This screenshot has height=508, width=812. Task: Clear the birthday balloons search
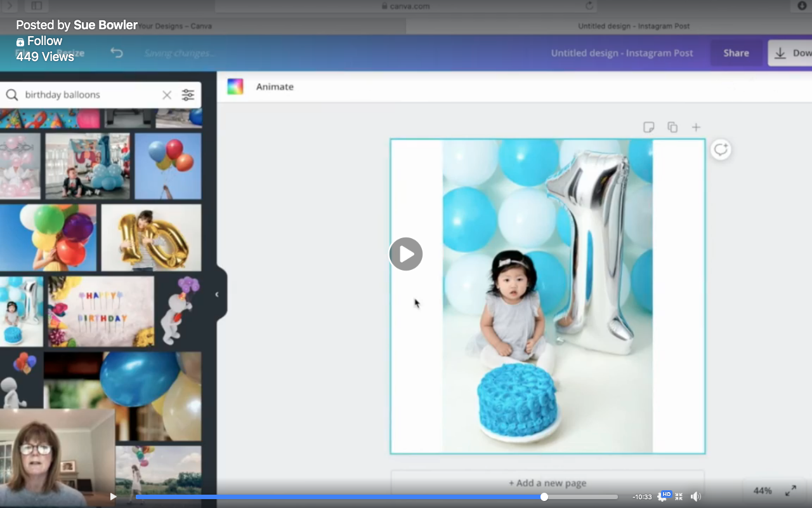(x=167, y=95)
